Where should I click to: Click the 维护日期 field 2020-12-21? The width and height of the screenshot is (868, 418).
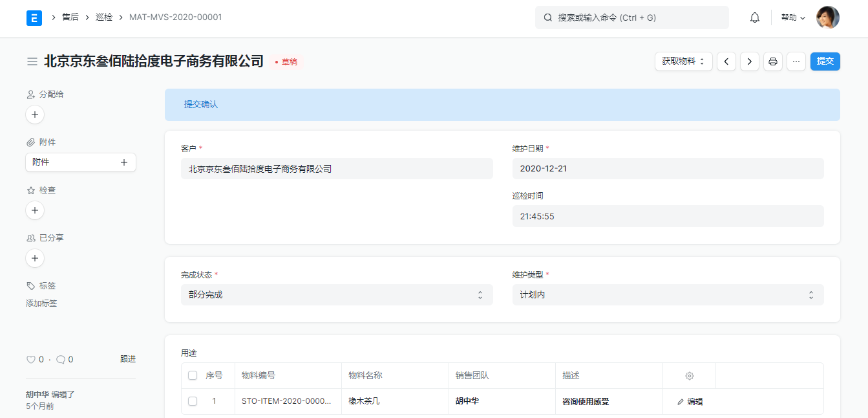pos(668,169)
